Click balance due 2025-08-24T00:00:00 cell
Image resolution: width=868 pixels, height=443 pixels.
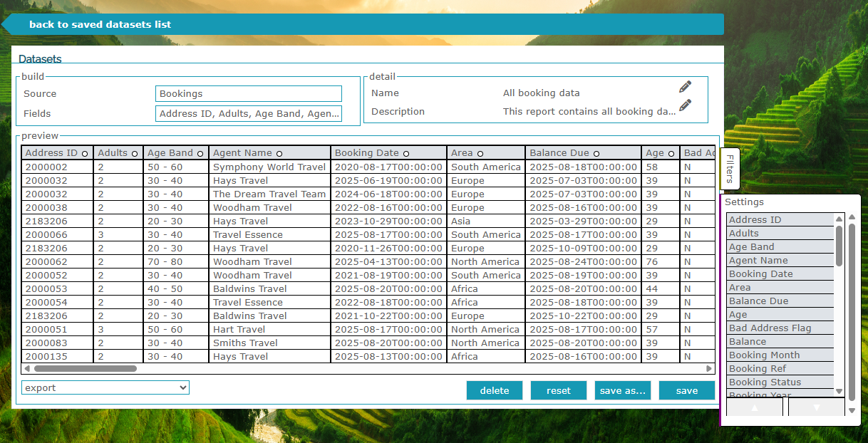click(584, 262)
